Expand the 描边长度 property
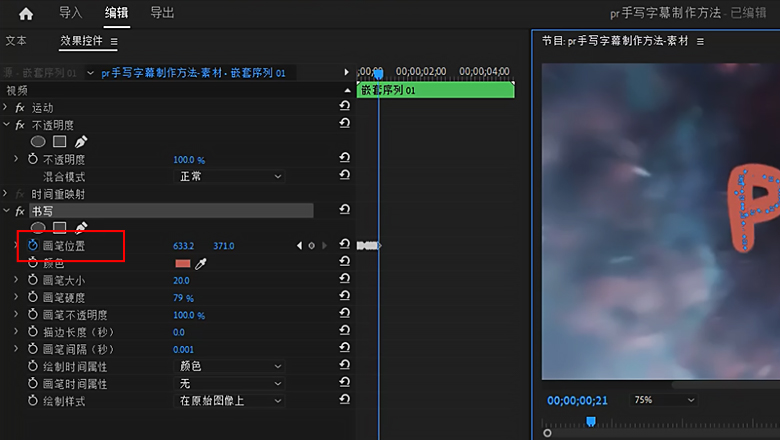Viewport: 780px width, 440px height. pyautogui.click(x=16, y=332)
